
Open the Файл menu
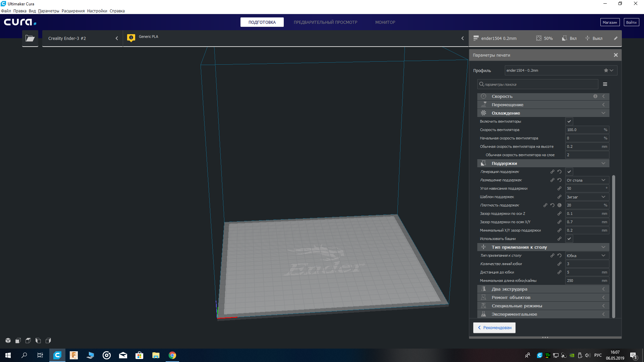point(6,11)
